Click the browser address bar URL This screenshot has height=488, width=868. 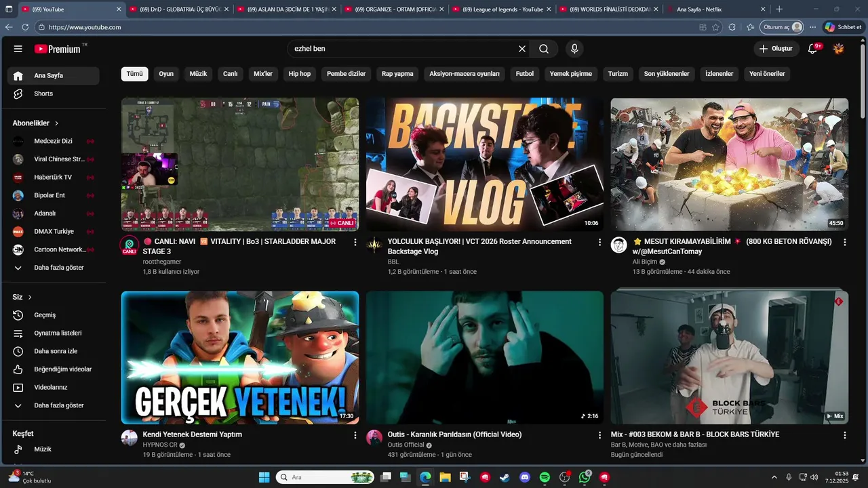[x=85, y=27]
